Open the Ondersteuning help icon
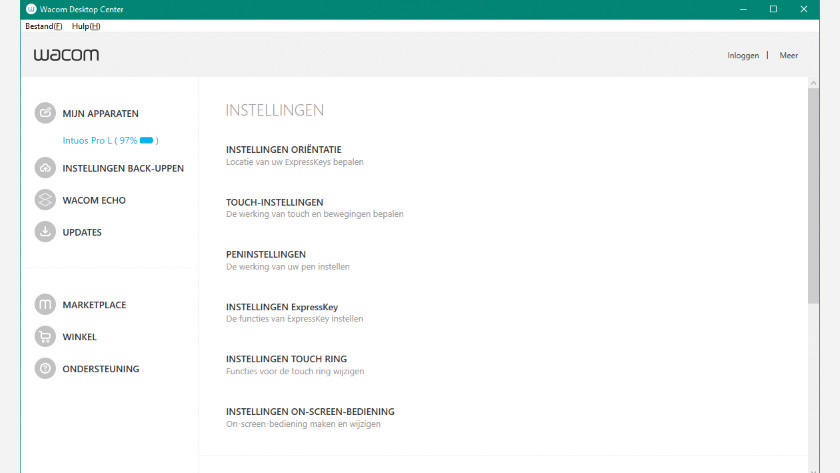The width and height of the screenshot is (840, 473). pos(45,369)
